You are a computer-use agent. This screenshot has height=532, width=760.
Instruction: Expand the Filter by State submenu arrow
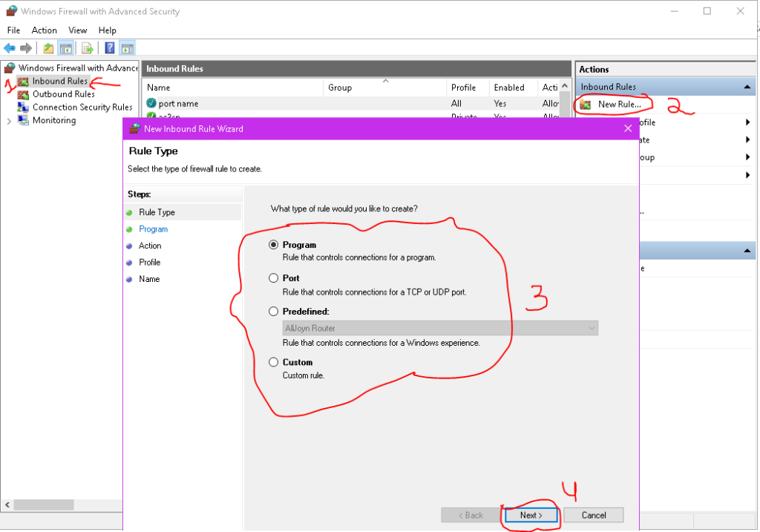748,139
